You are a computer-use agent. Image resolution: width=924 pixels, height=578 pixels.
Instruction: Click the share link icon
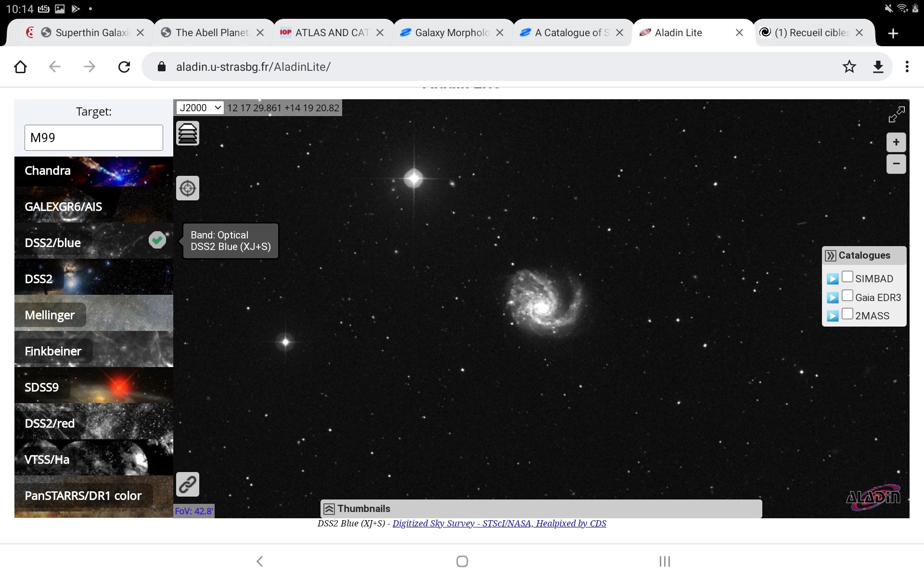188,485
